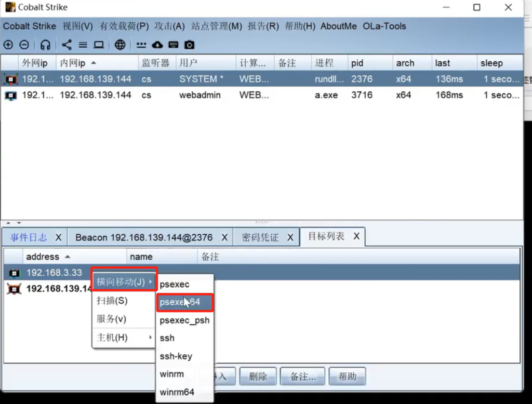Click the host icon beside 192.168.3.33
Viewport: 532px width, 404px height.
pyautogui.click(x=14, y=273)
